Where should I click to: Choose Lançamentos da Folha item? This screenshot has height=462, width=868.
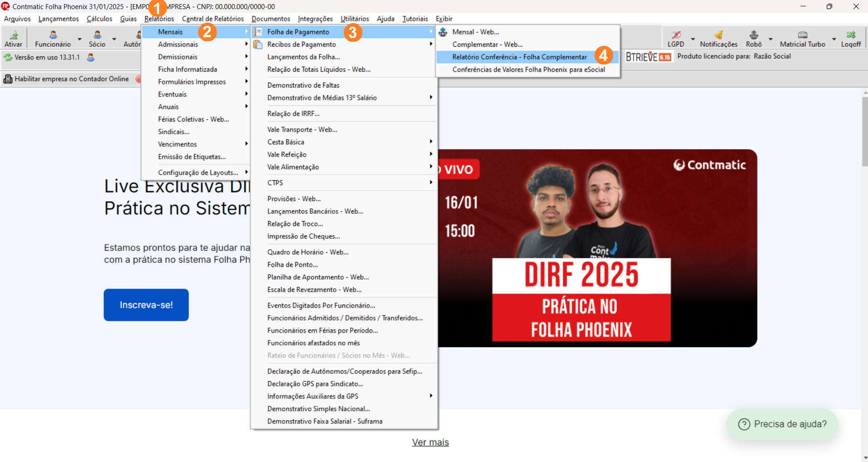pyautogui.click(x=344, y=57)
